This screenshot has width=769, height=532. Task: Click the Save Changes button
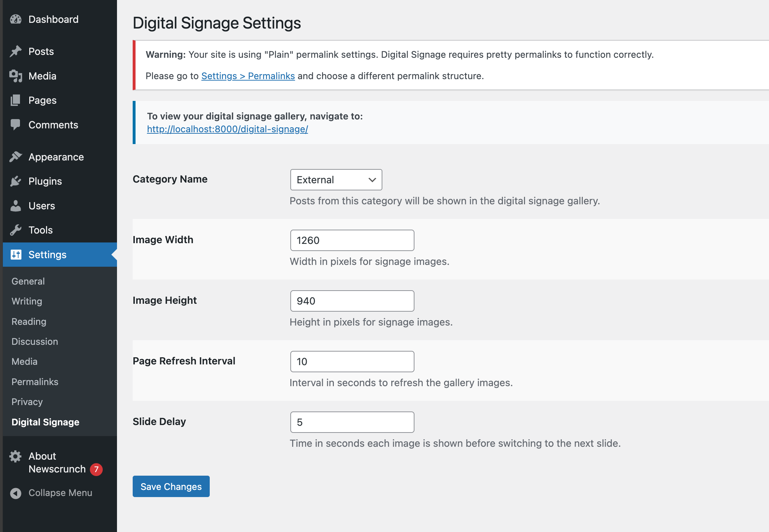click(x=171, y=486)
